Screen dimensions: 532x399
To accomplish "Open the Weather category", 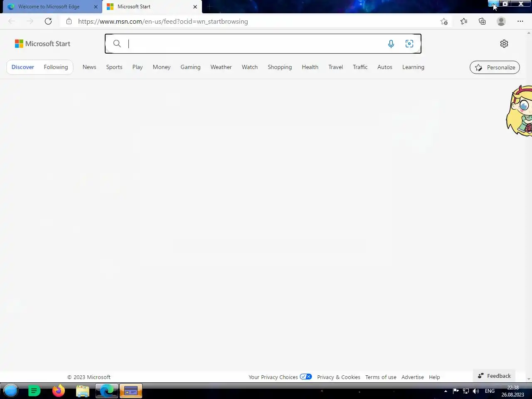I will coord(221,67).
